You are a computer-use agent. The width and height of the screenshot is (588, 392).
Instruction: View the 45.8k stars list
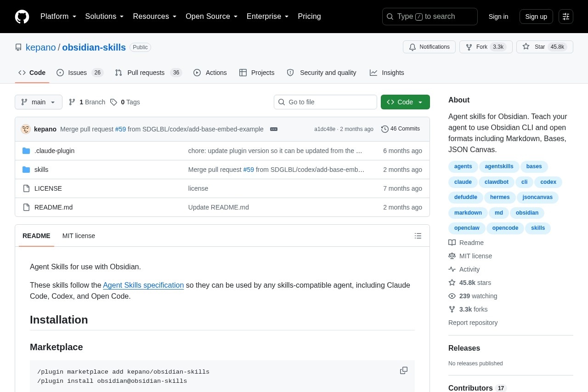click(x=469, y=283)
